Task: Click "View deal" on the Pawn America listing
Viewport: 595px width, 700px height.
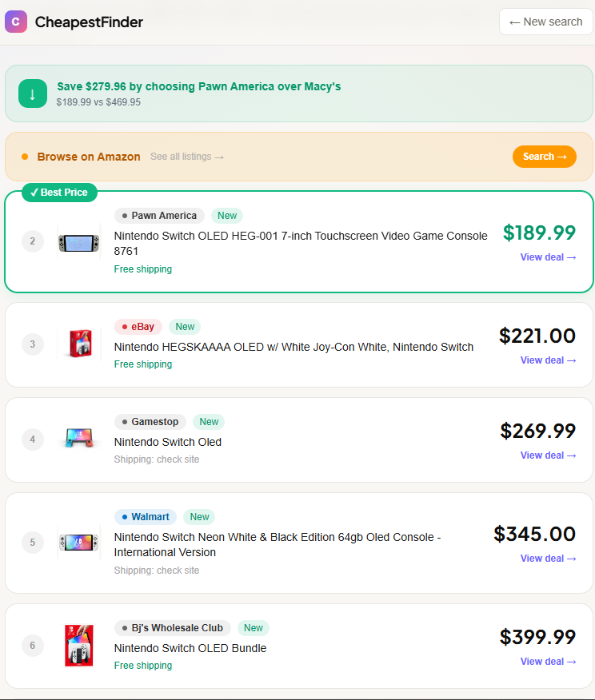Action: coord(548,257)
